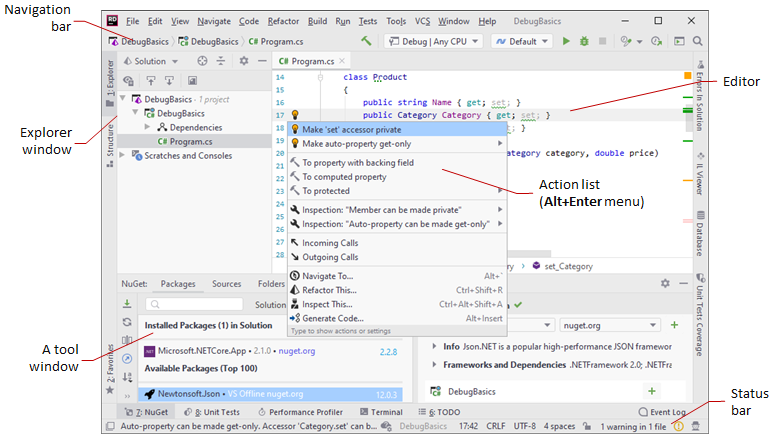Switch to NuGet Packages tab
The width and height of the screenshot is (775, 437).
[178, 284]
